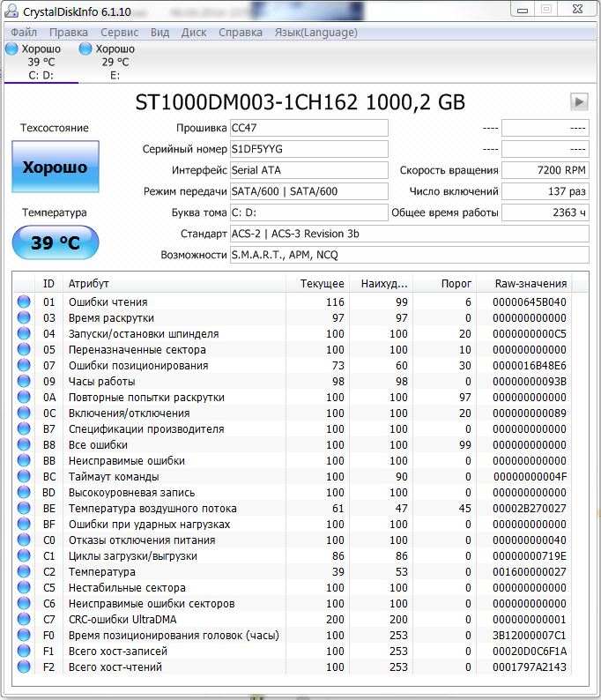This screenshot has width=601, height=700.
Task: Click the Хорошо health status button
Action: point(55,167)
